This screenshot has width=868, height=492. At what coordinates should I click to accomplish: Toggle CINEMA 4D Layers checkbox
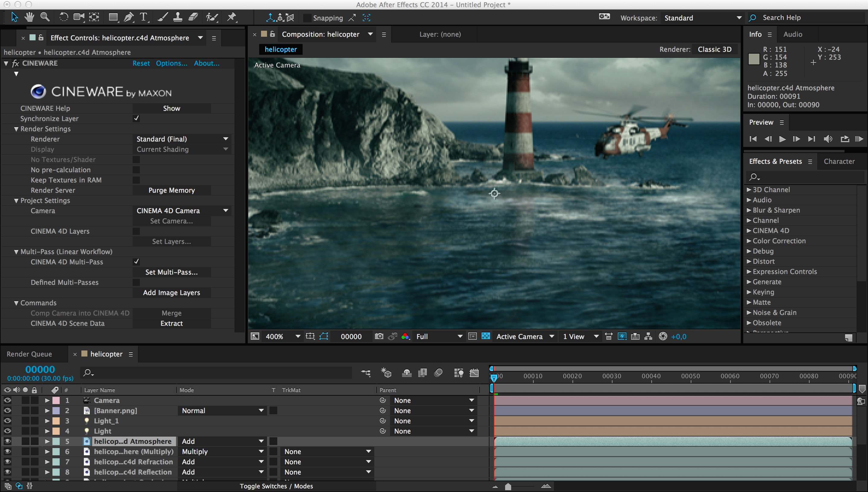(x=136, y=231)
